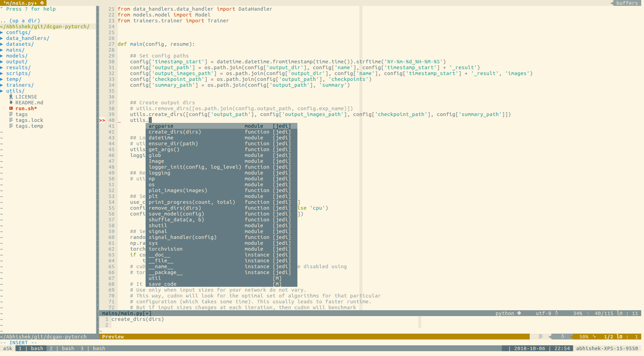Click the LICENSE file icon
Viewport: 644px width, 356px height.
tap(11, 97)
